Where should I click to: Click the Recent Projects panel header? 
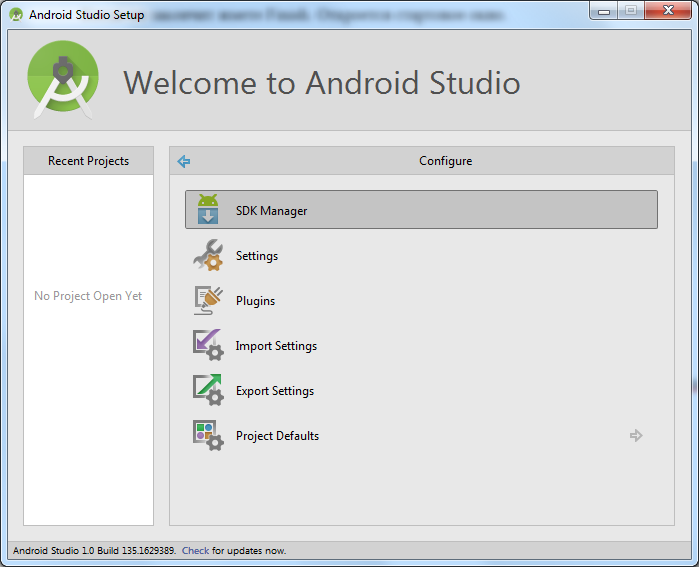point(88,161)
